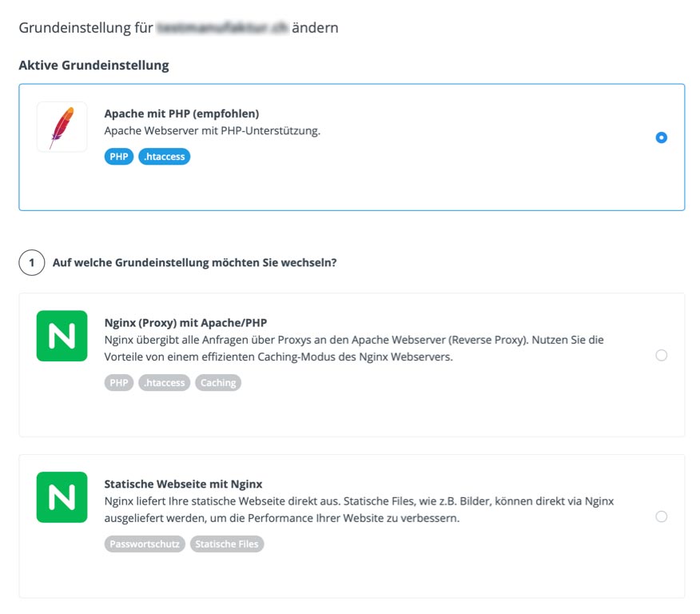Click the blurred domain name in header
Screen dimensions: 700x614
click(x=223, y=28)
